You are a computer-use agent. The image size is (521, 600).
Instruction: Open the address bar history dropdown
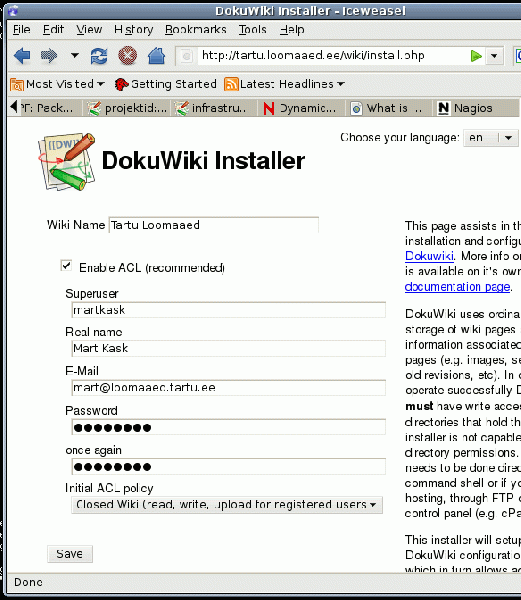pos(494,56)
